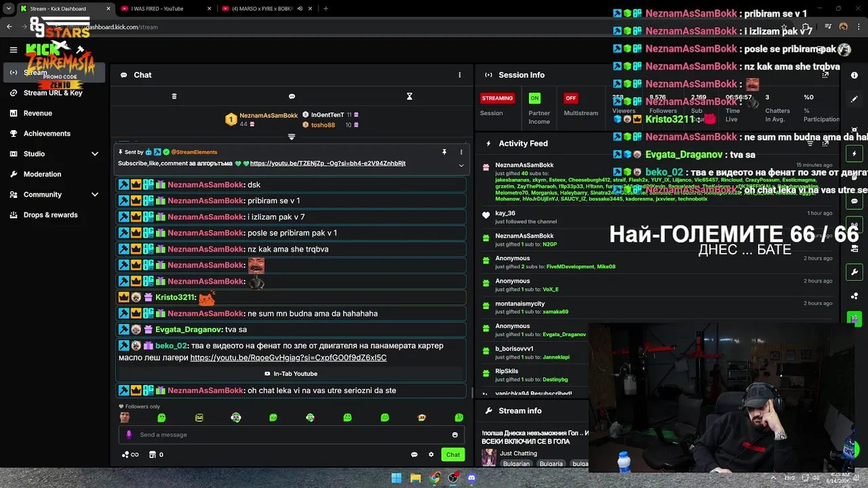Click the store icon showing 0

(156, 455)
